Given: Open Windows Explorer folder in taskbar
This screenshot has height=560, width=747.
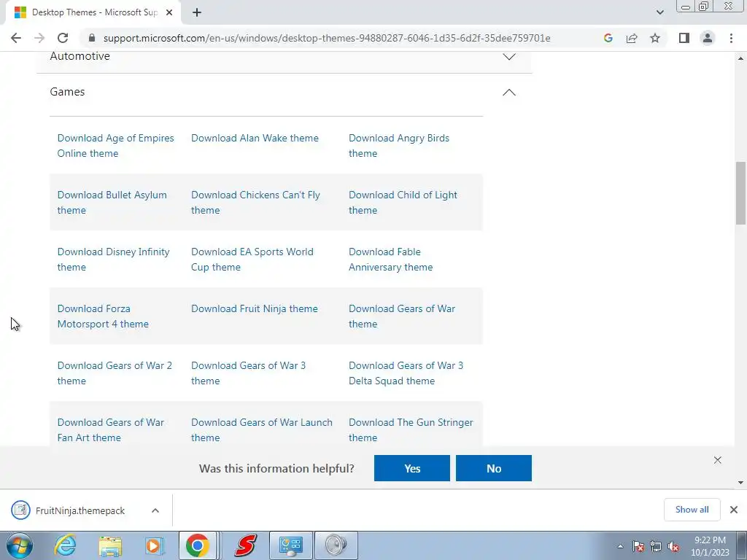Looking at the screenshot, I should click(x=110, y=545).
